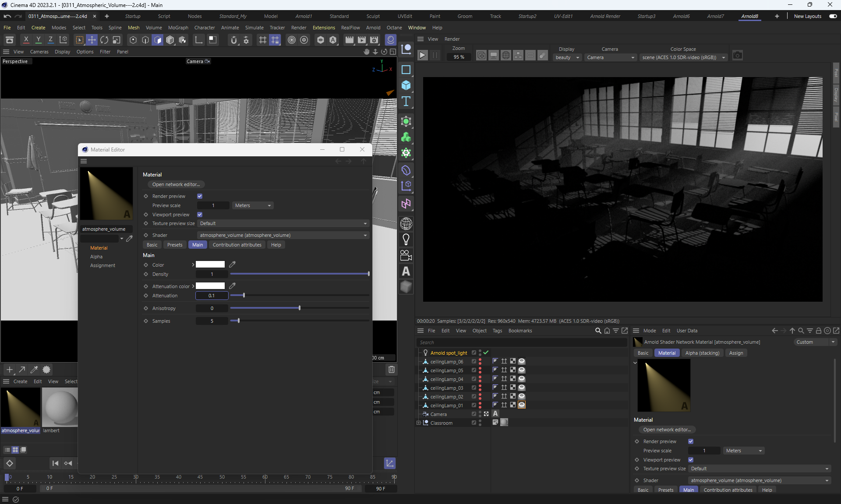Click the Attenuation color white swatch
This screenshot has width=841, height=504.
(x=210, y=286)
